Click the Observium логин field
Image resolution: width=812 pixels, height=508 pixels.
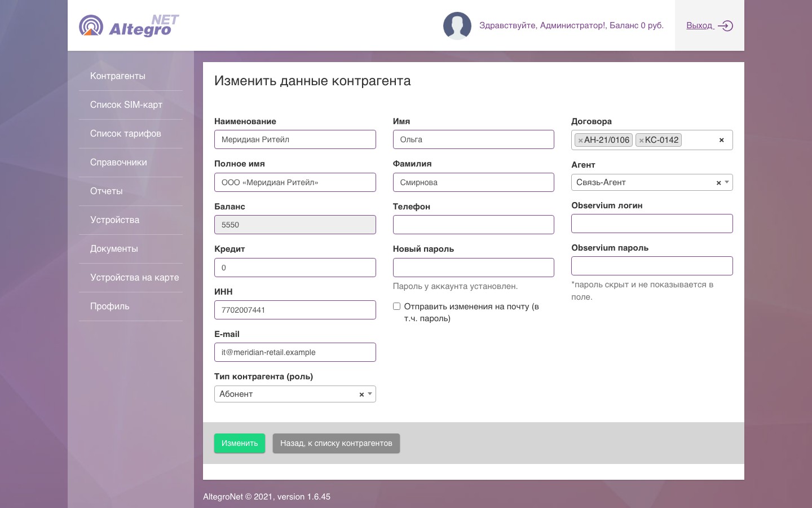(x=652, y=224)
